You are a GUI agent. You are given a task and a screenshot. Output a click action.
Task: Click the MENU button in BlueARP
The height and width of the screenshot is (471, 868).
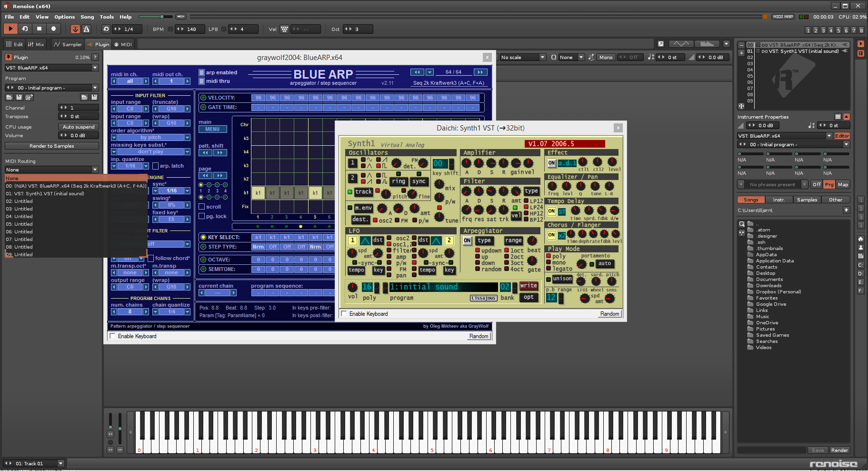pyautogui.click(x=212, y=129)
